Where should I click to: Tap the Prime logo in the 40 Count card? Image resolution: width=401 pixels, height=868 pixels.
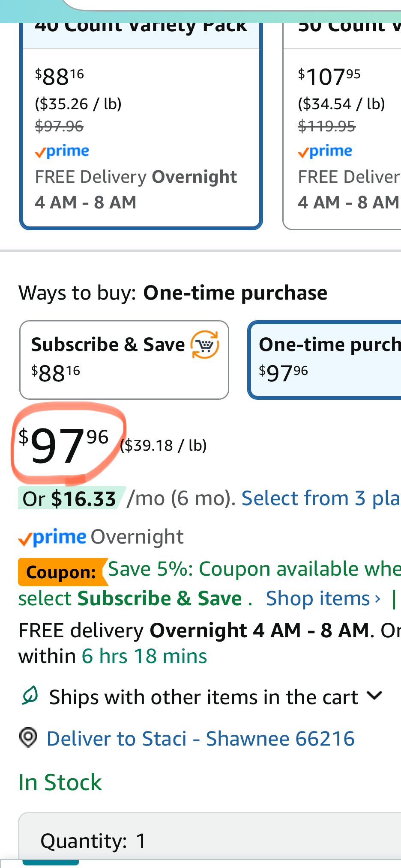[62, 151]
